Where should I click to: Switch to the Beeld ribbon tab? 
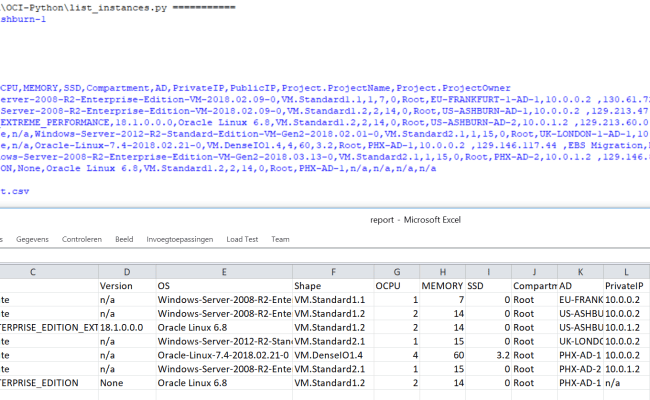click(x=124, y=239)
